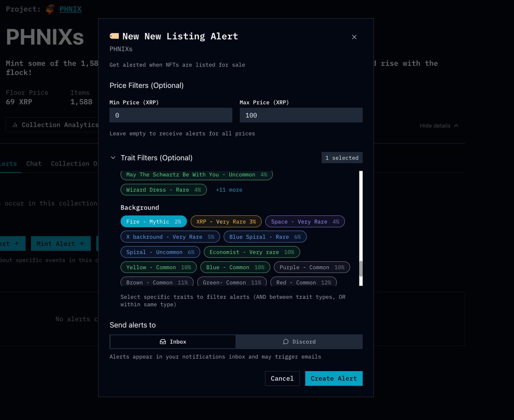The image size is (514, 420).
Task: Toggle 'May The Schwartz Be With You' trait
Action: pos(197,174)
